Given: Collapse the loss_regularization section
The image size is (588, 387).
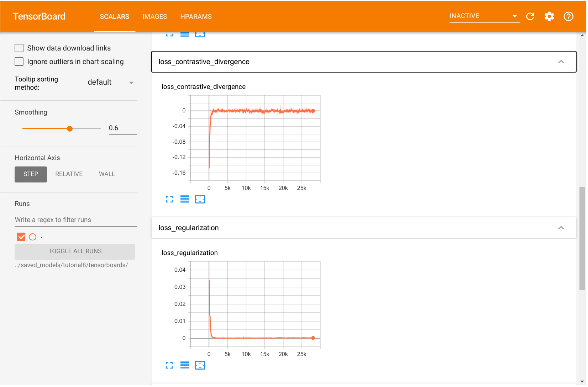Looking at the screenshot, I should (x=561, y=228).
